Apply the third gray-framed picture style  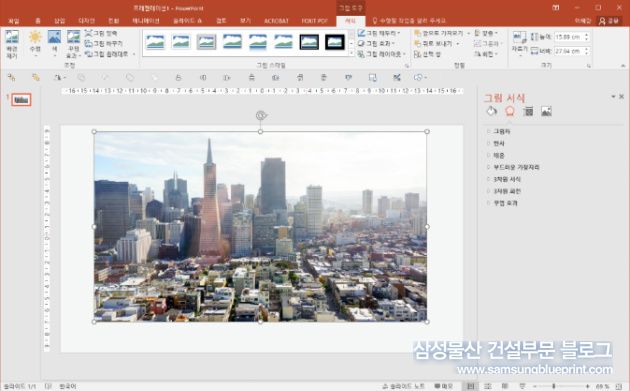(x=207, y=42)
